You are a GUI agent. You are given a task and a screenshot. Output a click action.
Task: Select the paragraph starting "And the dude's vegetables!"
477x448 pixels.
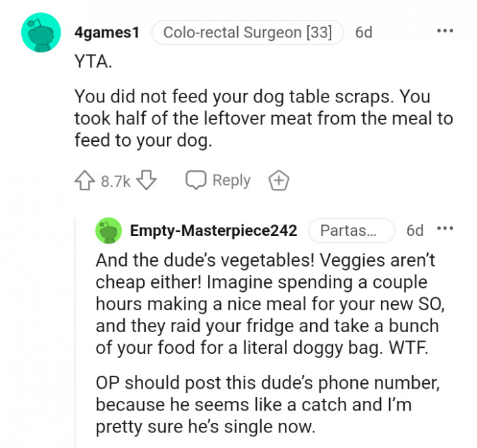(266, 303)
